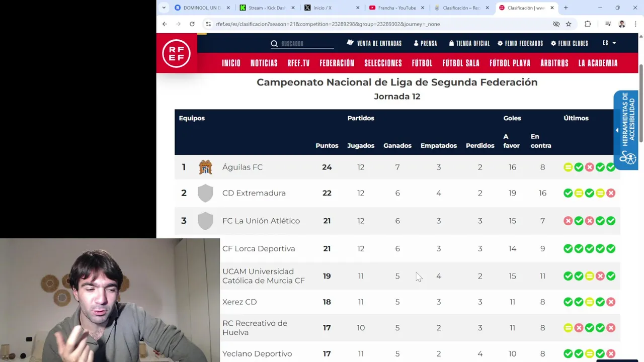Click Xerez CD last loss icon

pyautogui.click(x=611, y=302)
